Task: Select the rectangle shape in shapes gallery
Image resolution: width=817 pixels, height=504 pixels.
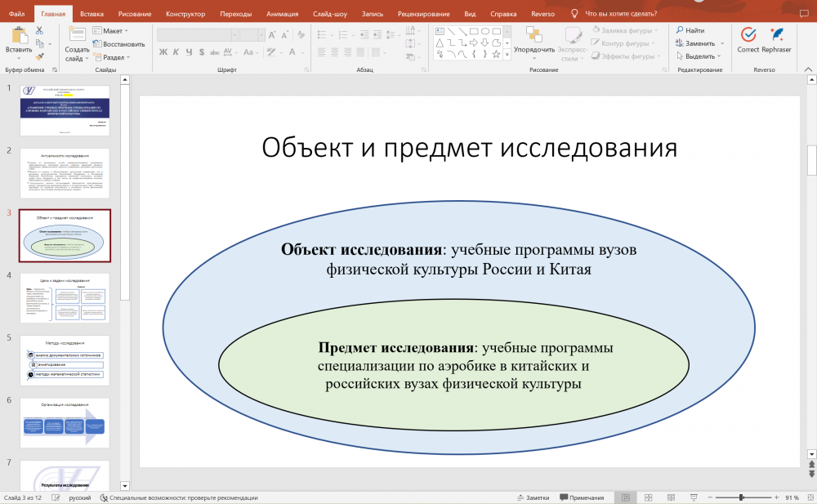Action: [x=474, y=31]
